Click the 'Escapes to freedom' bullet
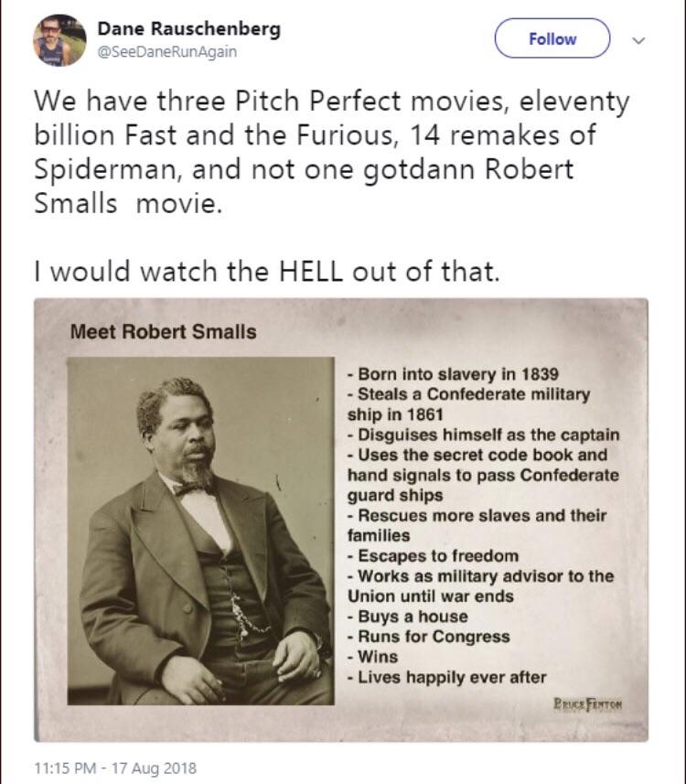 (x=433, y=555)
